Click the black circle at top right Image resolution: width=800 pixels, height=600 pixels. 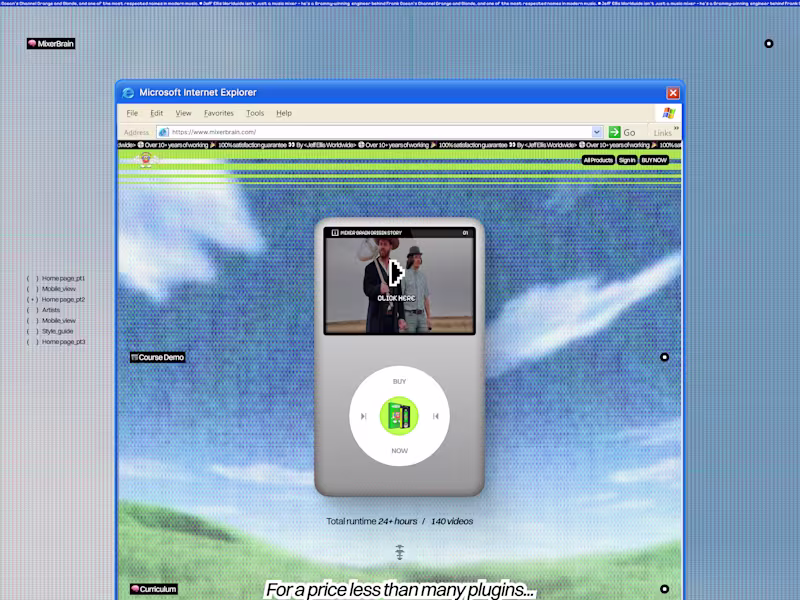(x=768, y=44)
